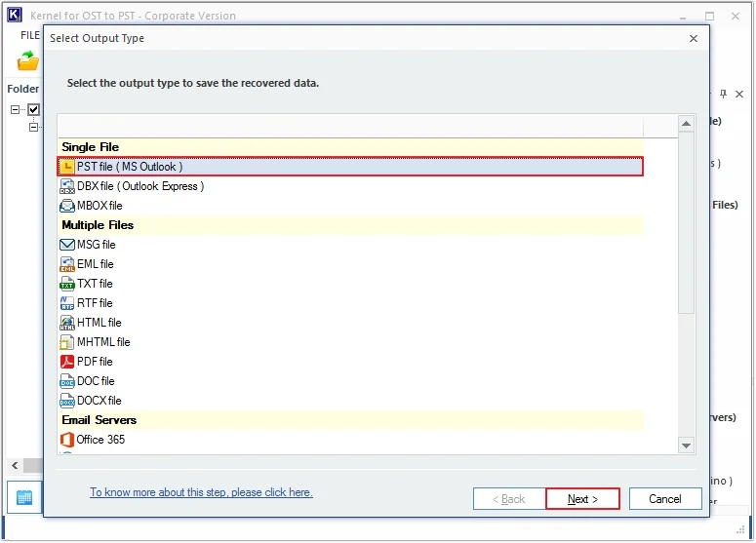Select 'PDF file' row
The height and width of the screenshot is (543, 756).
pyautogui.click(x=350, y=362)
